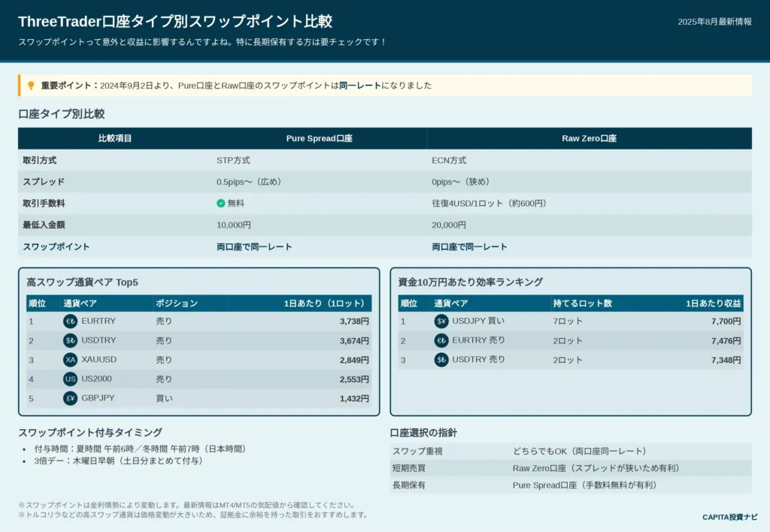Click the US2000 round US icon

[70, 379]
